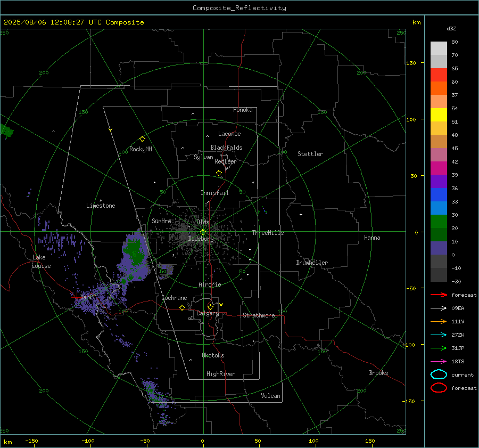Click the Brooks label

[x=378, y=373]
